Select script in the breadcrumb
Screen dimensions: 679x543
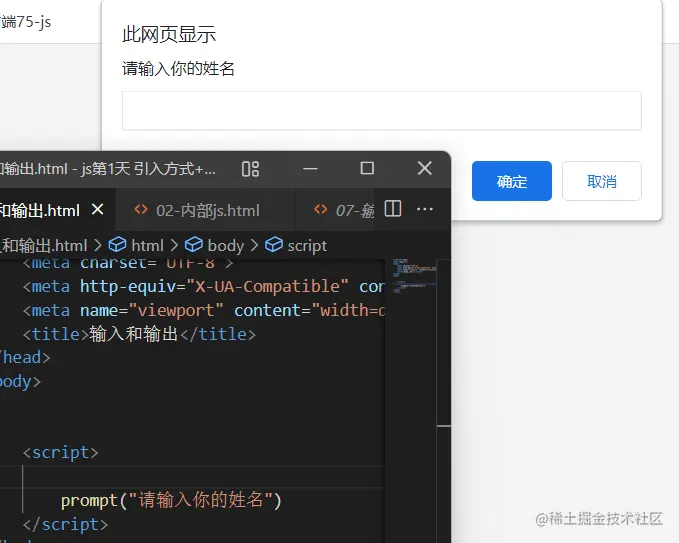pos(307,246)
